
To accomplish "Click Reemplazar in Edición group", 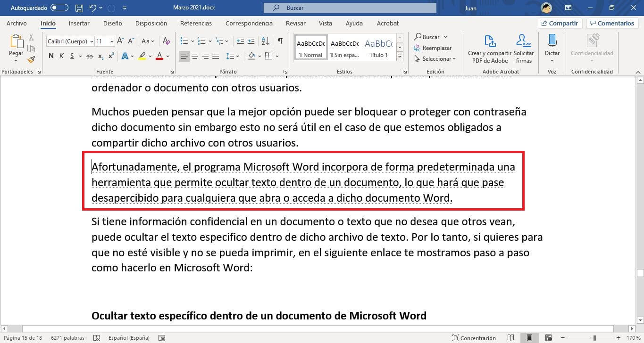I will point(433,48).
